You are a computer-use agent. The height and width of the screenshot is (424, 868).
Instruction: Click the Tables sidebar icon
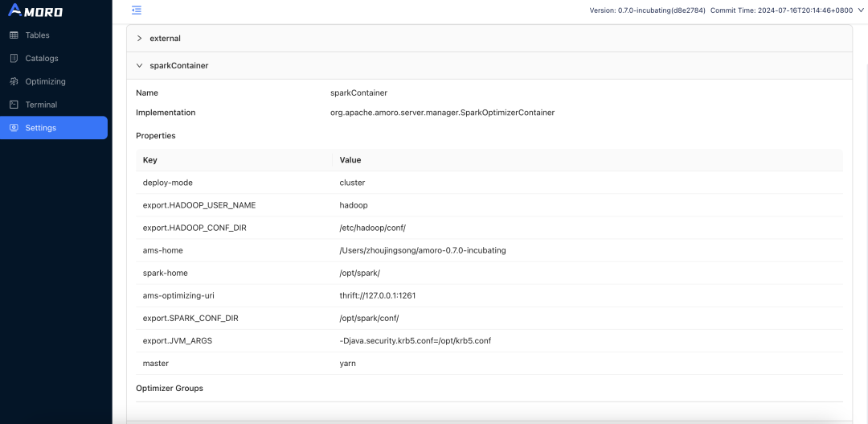pos(14,35)
